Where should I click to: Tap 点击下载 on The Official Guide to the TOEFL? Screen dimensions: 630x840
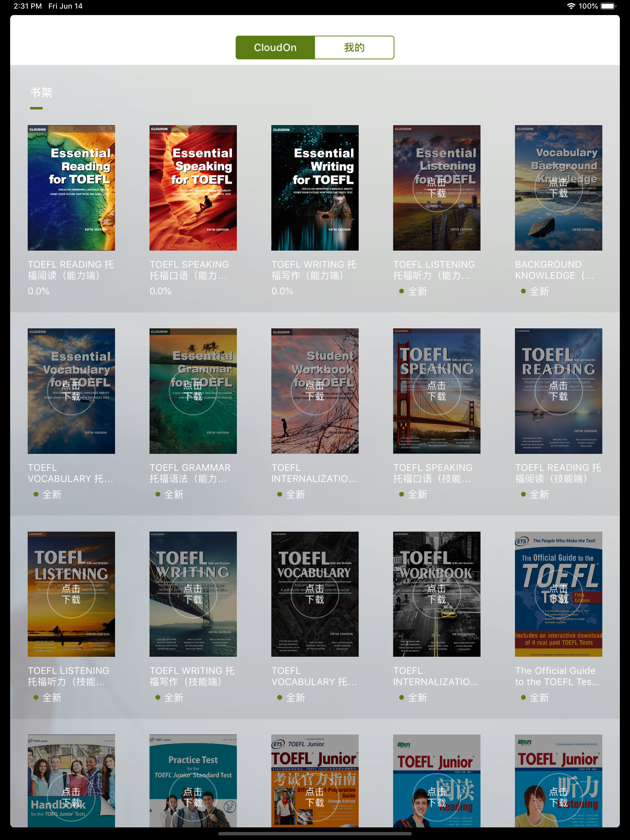pyautogui.click(x=559, y=594)
